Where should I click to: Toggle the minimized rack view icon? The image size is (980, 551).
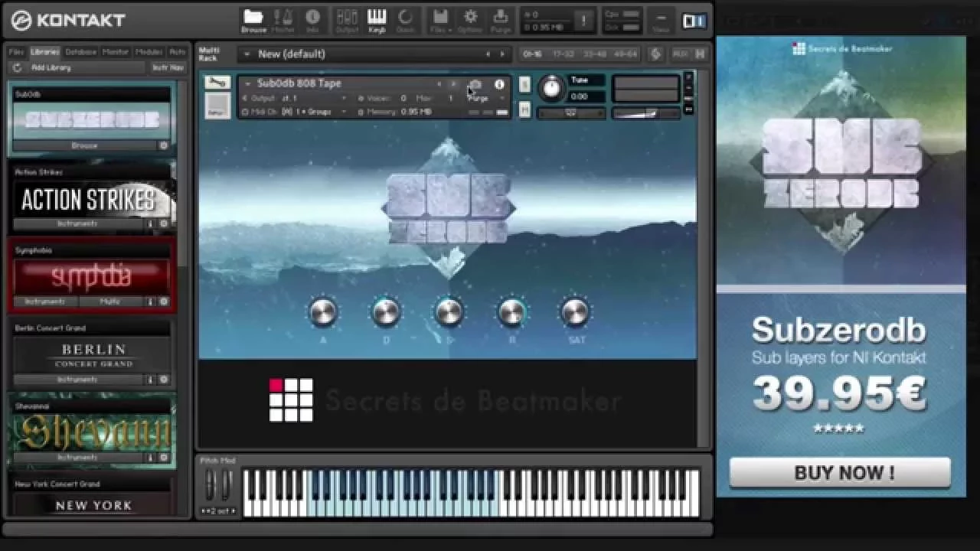point(694,21)
